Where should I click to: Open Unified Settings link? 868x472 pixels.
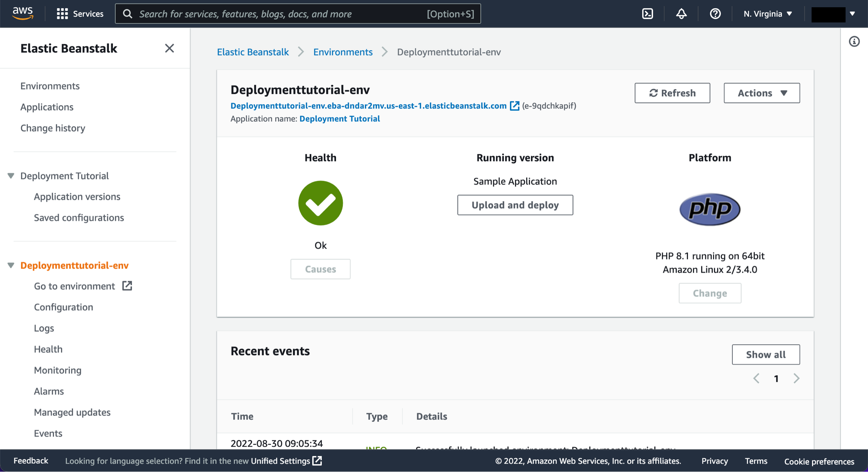tap(281, 461)
